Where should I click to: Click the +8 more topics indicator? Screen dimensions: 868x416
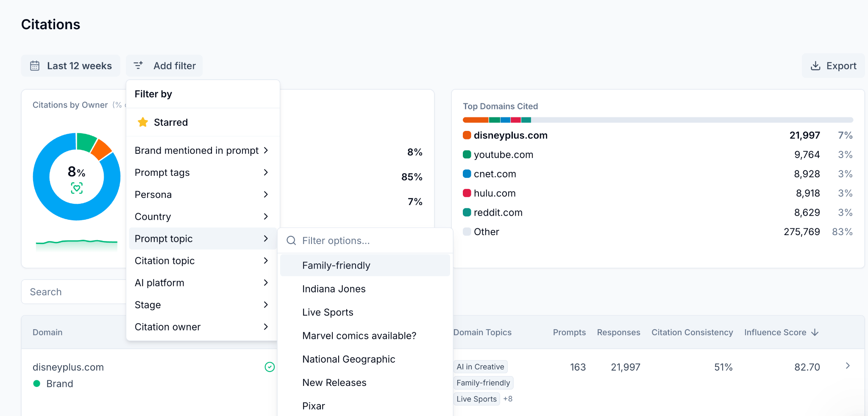[x=508, y=399]
